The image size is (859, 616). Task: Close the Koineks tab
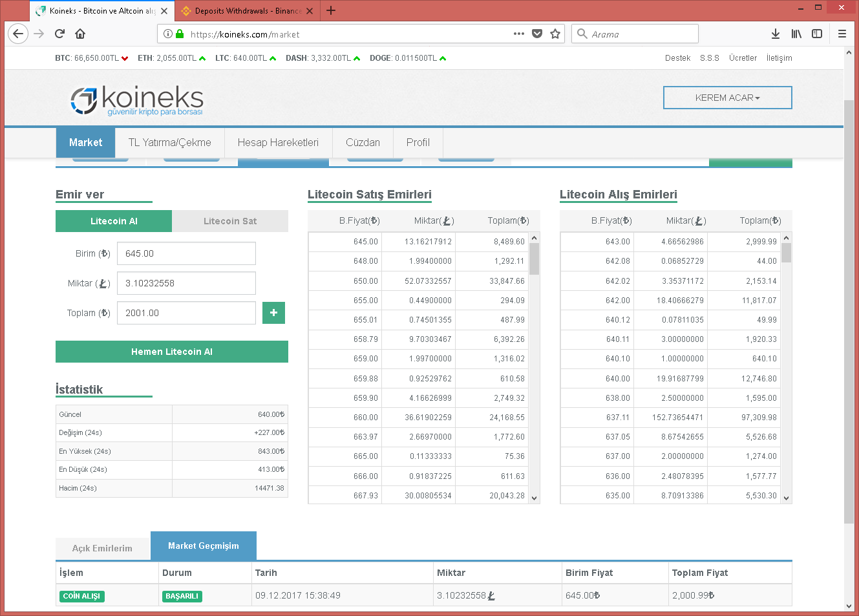164,11
